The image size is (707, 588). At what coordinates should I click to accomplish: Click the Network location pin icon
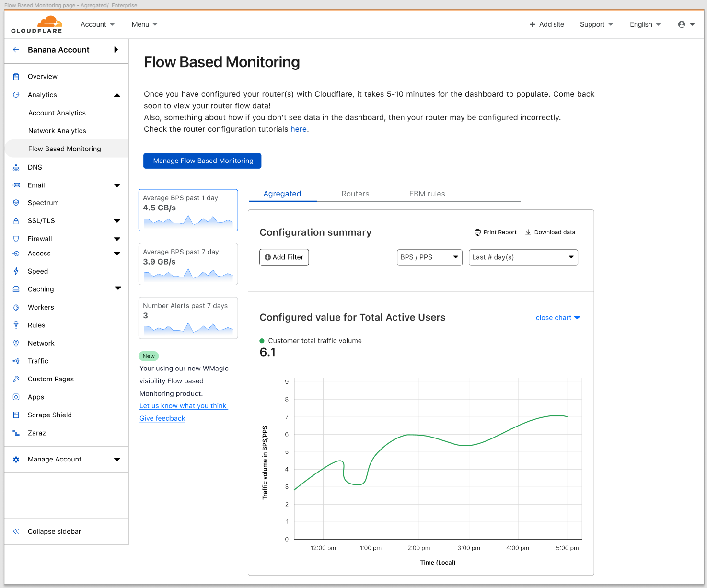(16, 343)
